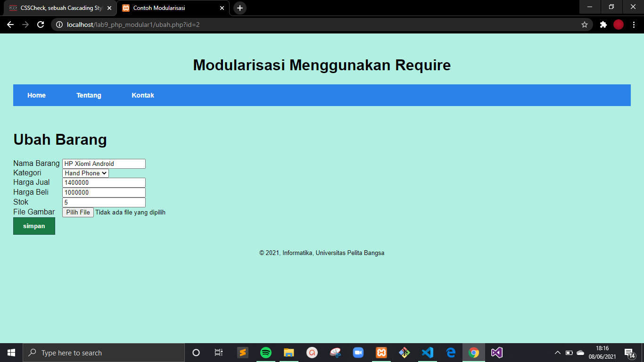This screenshot has height=362, width=644.
Task: Click the Chrome profile avatar
Action: (x=619, y=24)
